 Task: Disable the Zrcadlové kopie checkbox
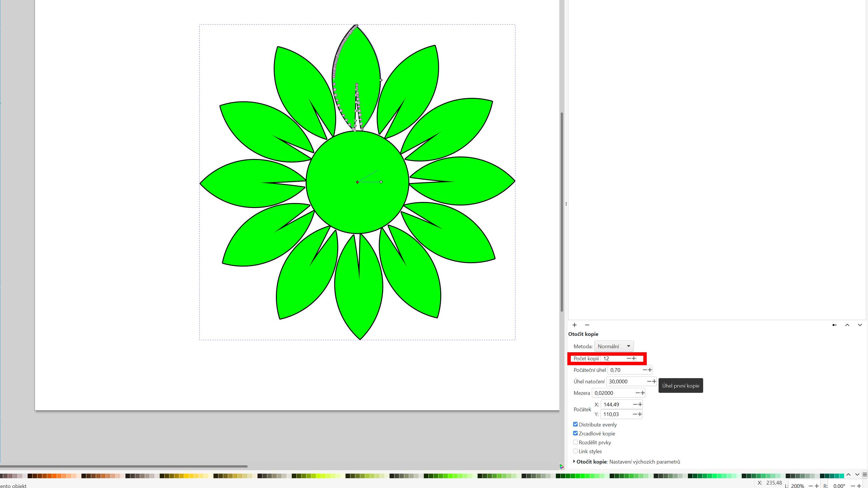pos(575,433)
